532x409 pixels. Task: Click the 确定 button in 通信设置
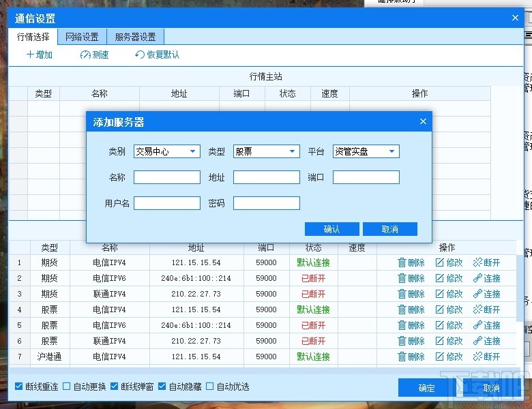tap(426, 388)
